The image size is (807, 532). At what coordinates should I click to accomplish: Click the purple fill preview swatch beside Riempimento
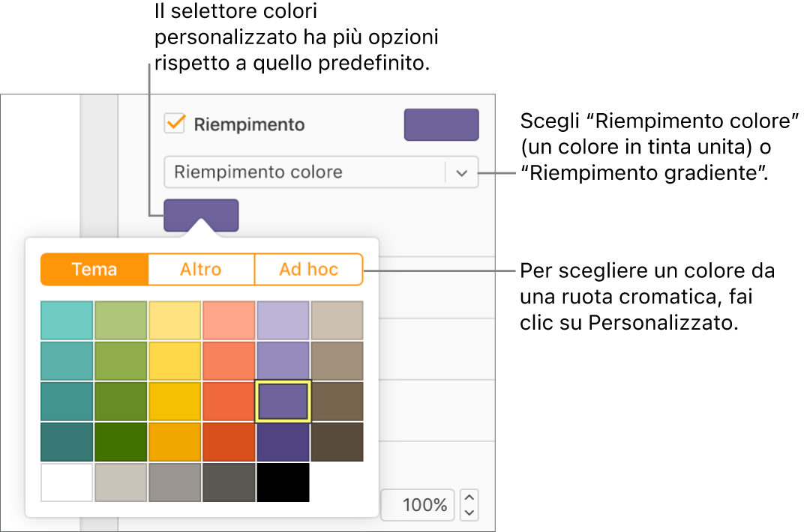point(441,124)
